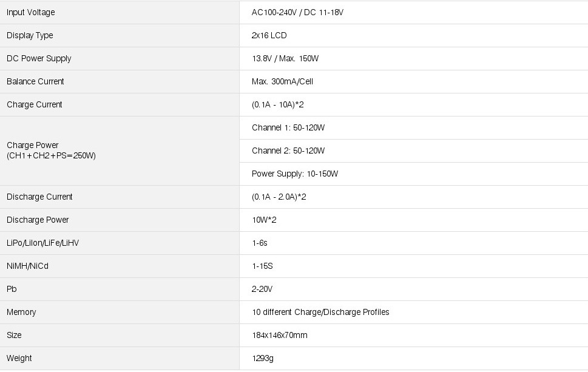This screenshot has width=588, height=372.
Task: Select the Max. 300mA/Cell value
Action: pos(282,81)
